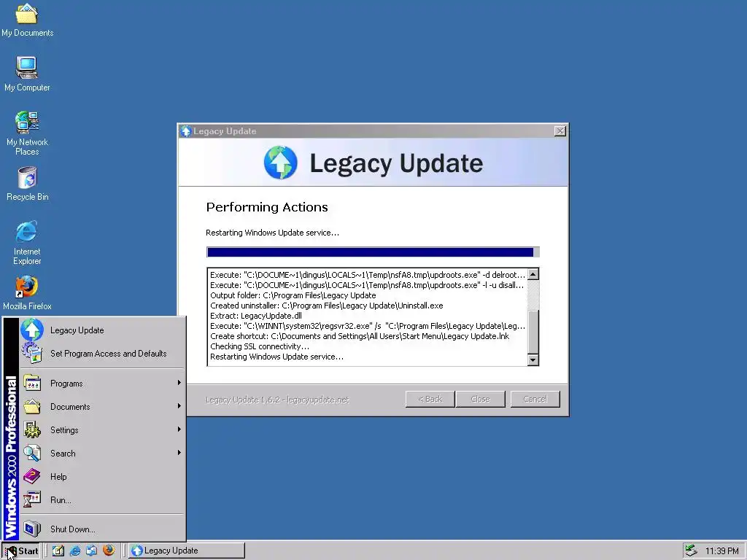
Task: Click the 'Performing Actions' heading
Action: click(267, 207)
